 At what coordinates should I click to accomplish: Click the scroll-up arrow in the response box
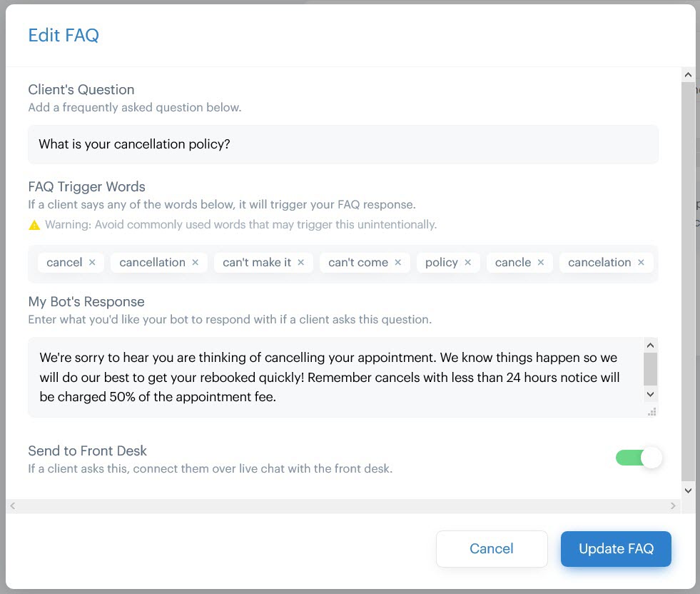(x=650, y=345)
